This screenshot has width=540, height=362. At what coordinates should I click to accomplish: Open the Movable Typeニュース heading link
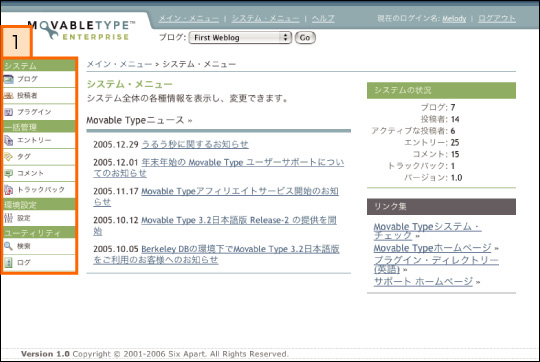[139, 120]
